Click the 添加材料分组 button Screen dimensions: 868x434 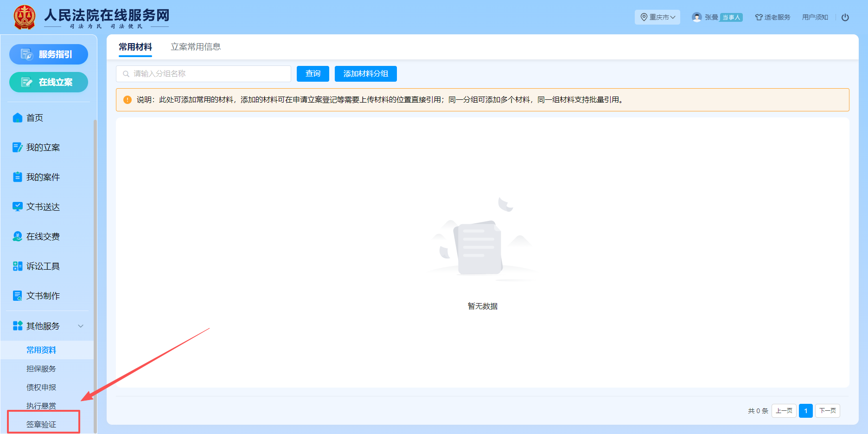(365, 74)
